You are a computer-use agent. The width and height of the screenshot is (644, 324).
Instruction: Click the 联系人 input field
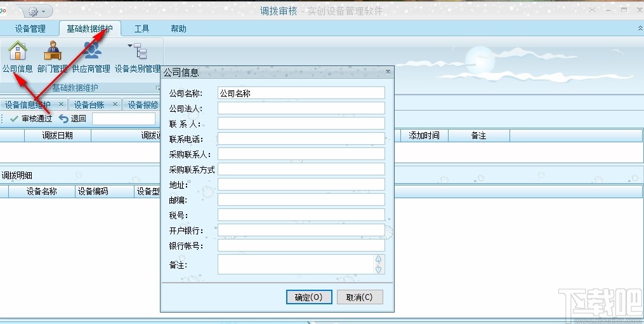click(x=301, y=123)
